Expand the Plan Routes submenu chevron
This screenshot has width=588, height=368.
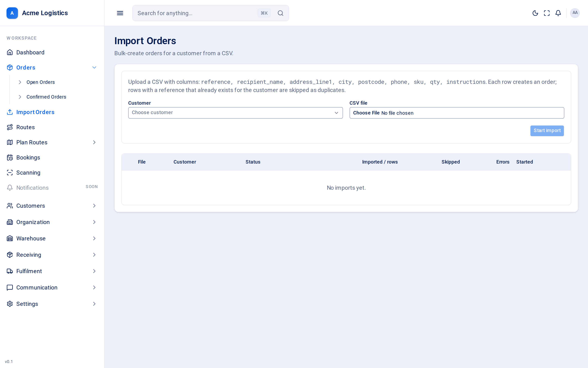click(x=94, y=142)
